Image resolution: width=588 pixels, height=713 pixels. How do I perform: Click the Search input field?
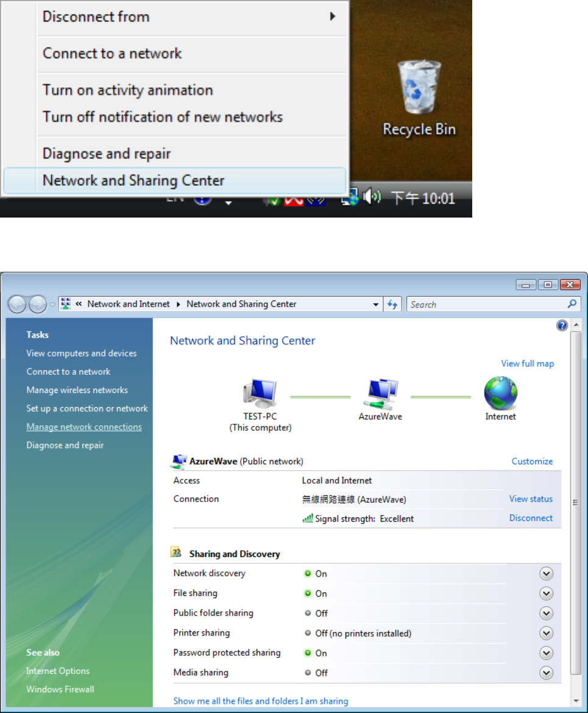pyautogui.click(x=487, y=304)
